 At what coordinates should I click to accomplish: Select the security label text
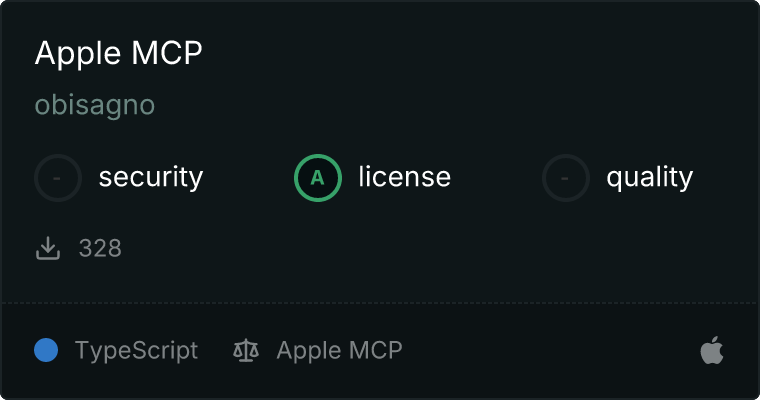(x=151, y=177)
